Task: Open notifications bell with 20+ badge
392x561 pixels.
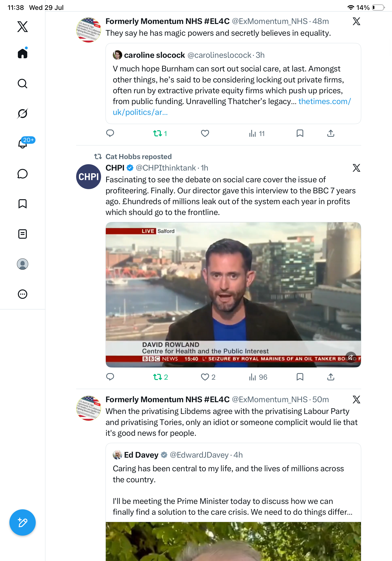Action: click(x=23, y=143)
